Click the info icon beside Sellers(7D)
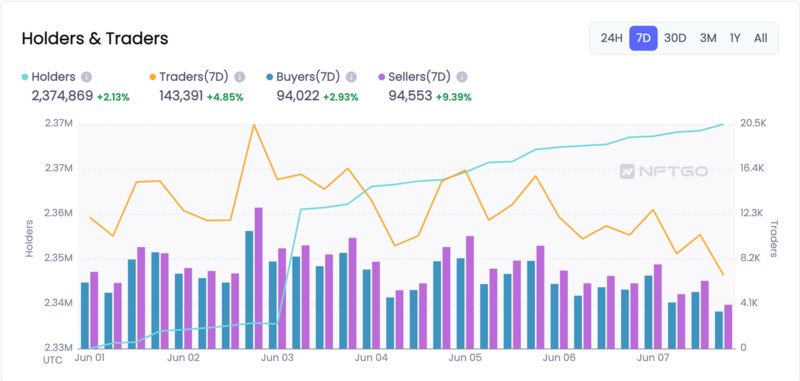The height and width of the screenshot is (381, 800). tap(462, 77)
